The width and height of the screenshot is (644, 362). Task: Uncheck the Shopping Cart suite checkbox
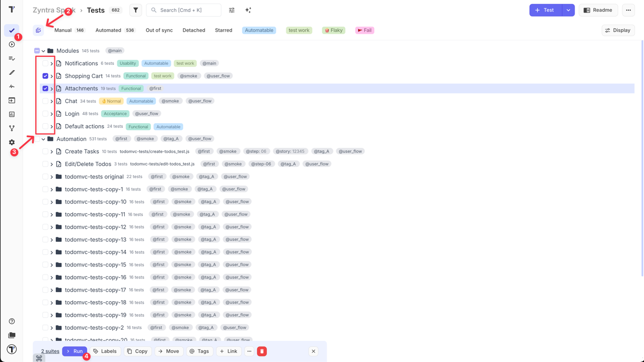pyautogui.click(x=45, y=75)
